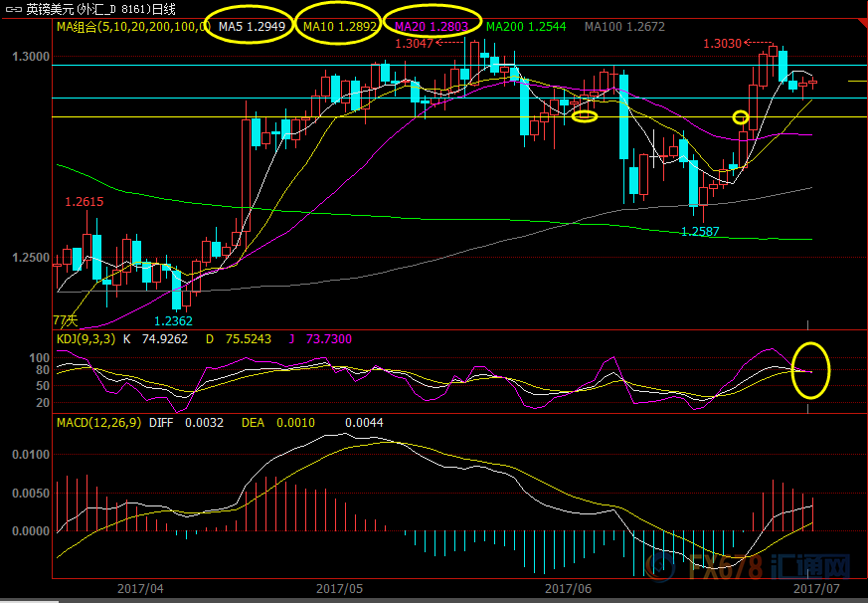
Task: Open the KDJ(9,3,3) indicator parameters
Action: tap(85, 339)
